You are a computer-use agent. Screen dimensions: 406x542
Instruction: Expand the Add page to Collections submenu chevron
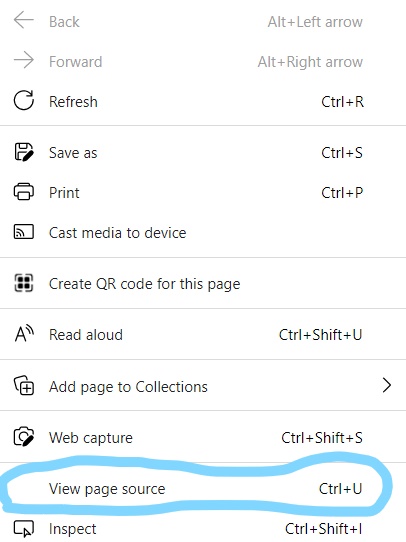point(387,385)
